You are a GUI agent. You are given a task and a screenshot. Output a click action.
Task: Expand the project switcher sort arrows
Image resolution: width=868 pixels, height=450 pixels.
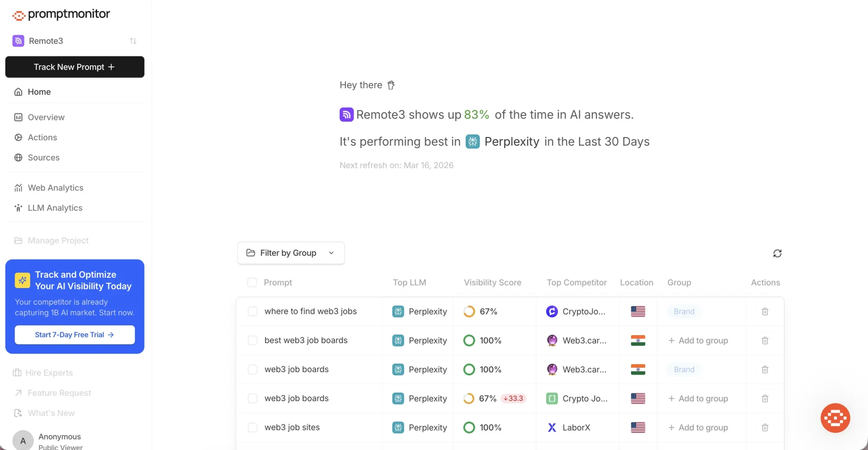(x=133, y=41)
